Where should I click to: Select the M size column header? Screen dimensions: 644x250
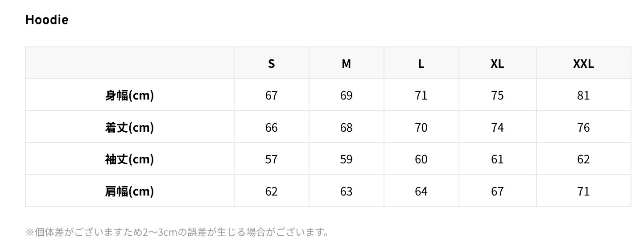coord(346,63)
